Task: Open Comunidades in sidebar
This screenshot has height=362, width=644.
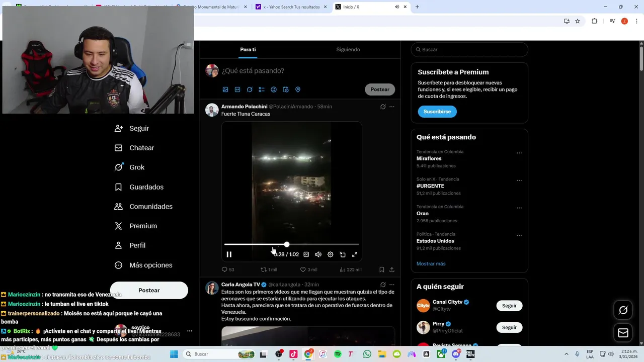Action: click(143, 207)
